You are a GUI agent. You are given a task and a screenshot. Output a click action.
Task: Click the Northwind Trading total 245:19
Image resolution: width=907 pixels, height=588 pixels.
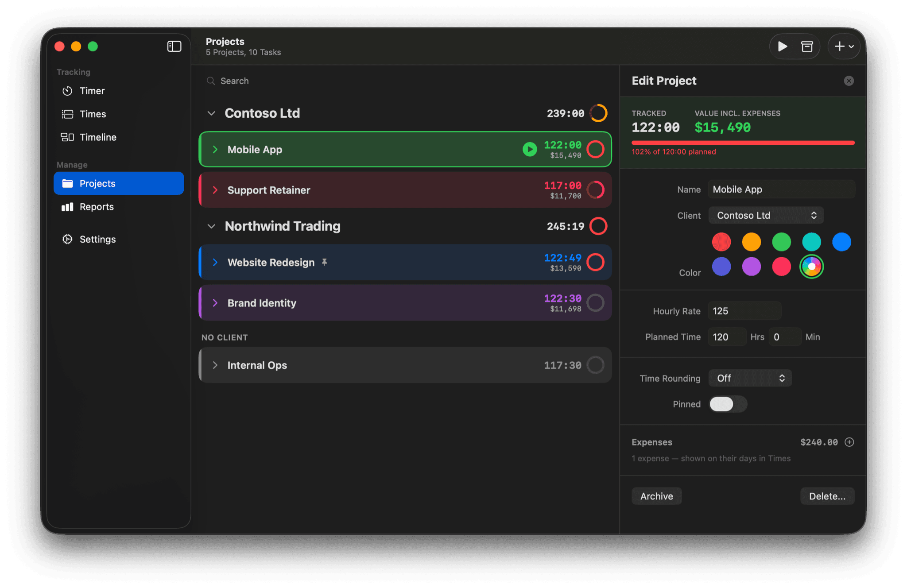(565, 226)
